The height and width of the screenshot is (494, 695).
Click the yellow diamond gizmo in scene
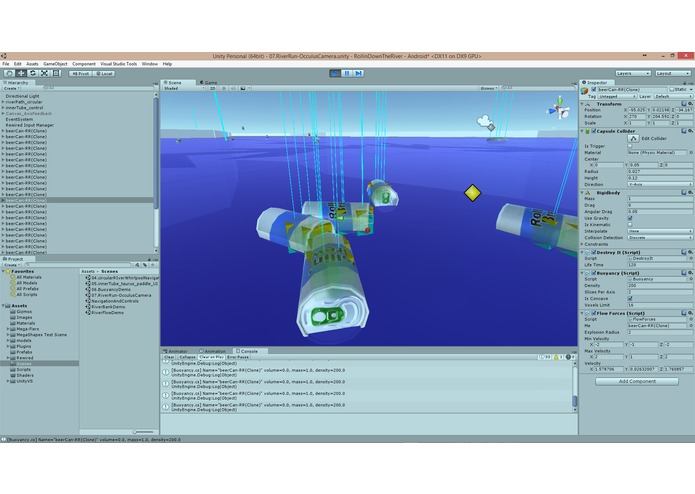click(x=472, y=193)
